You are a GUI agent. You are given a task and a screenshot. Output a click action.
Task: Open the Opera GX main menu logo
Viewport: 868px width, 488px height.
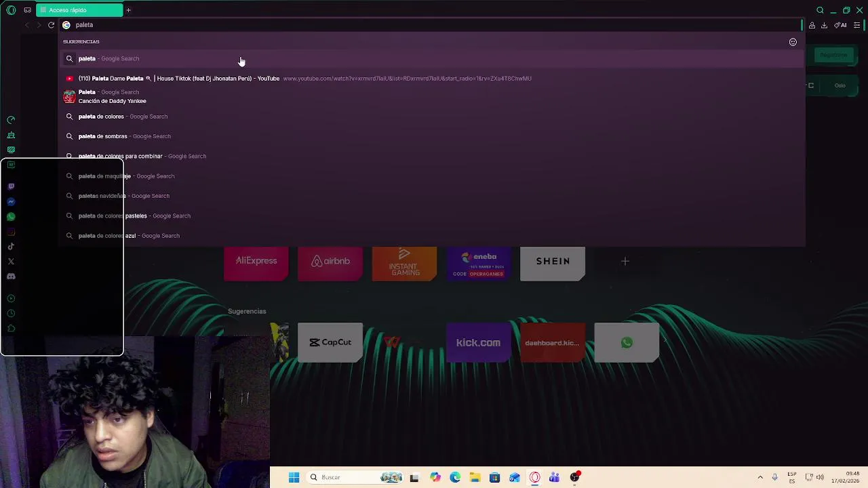click(11, 10)
